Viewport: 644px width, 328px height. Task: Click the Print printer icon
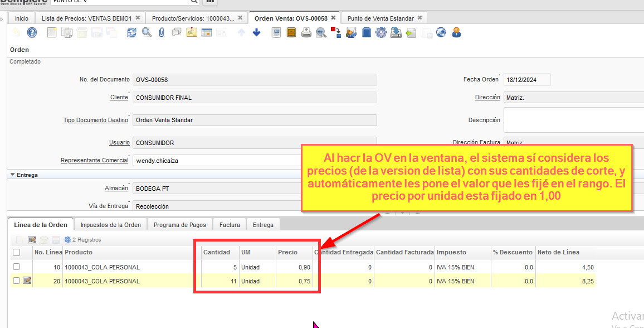tap(306, 33)
